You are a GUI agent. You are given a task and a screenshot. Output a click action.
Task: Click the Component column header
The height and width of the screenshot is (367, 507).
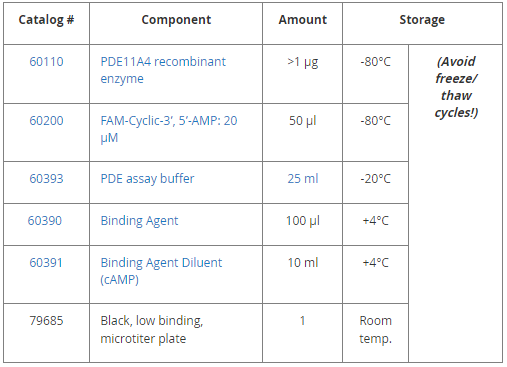click(x=176, y=20)
